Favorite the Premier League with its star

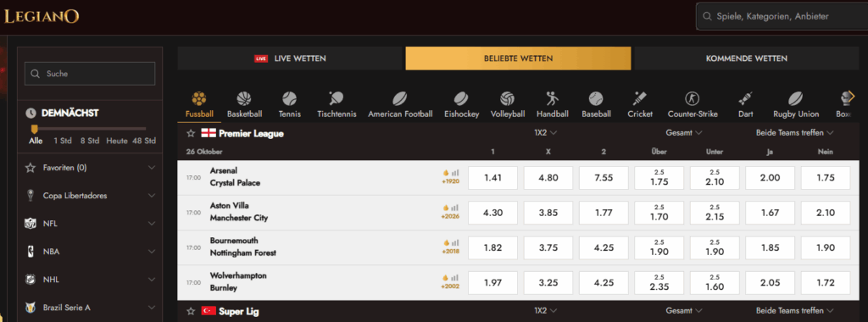(191, 133)
